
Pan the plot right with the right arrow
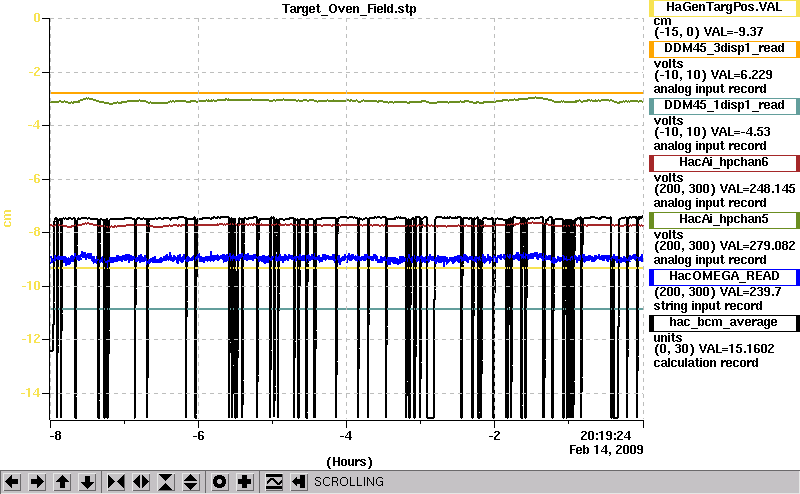coord(37,482)
